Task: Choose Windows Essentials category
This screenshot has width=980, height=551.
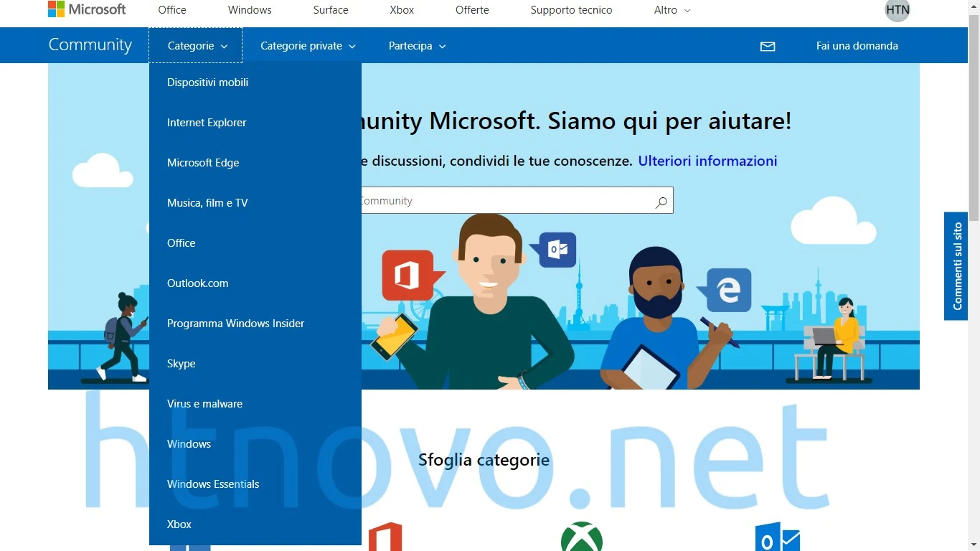Action: pyautogui.click(x=255, y=484)
